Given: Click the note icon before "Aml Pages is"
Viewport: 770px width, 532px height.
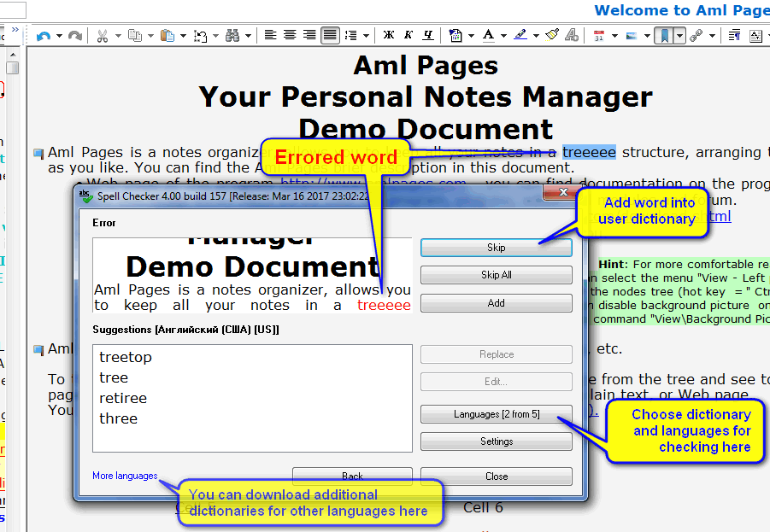Looking at the screenshot, I should 38,153.
